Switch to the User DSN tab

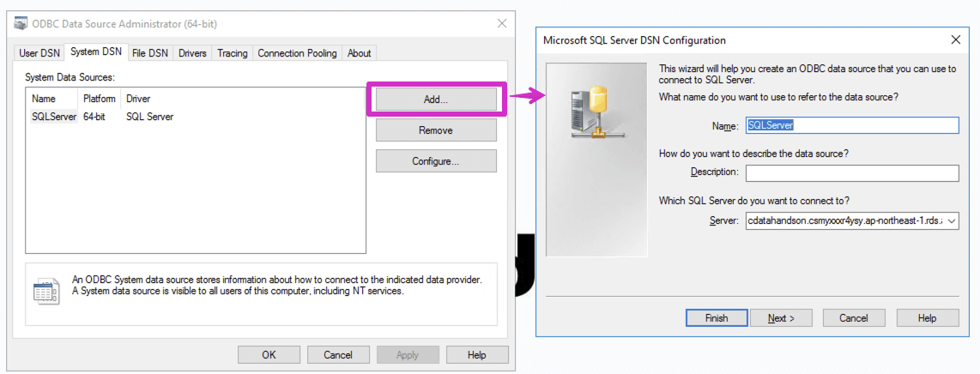39,53
